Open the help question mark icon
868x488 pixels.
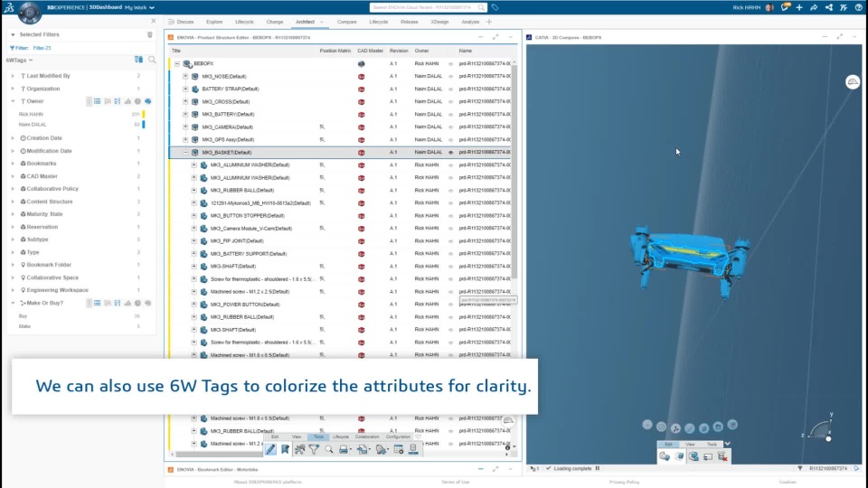click(x=859, y=8)
